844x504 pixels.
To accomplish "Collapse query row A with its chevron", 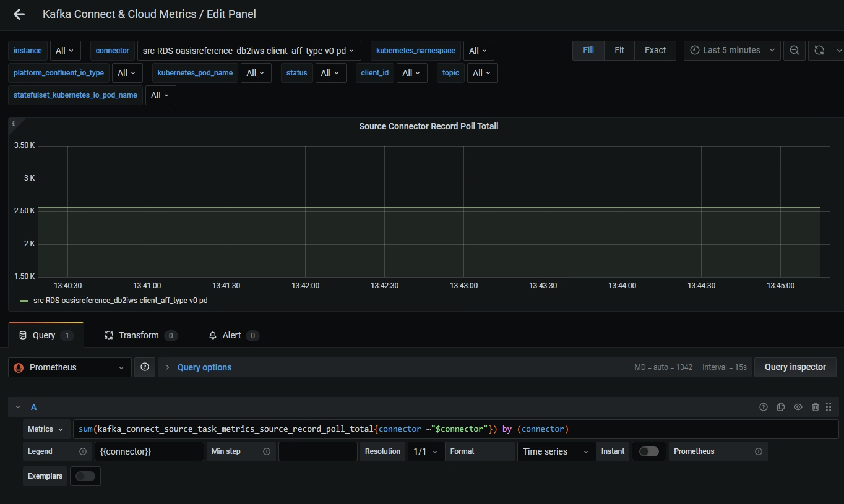I will pyautogui.click(x=18, y=407).
